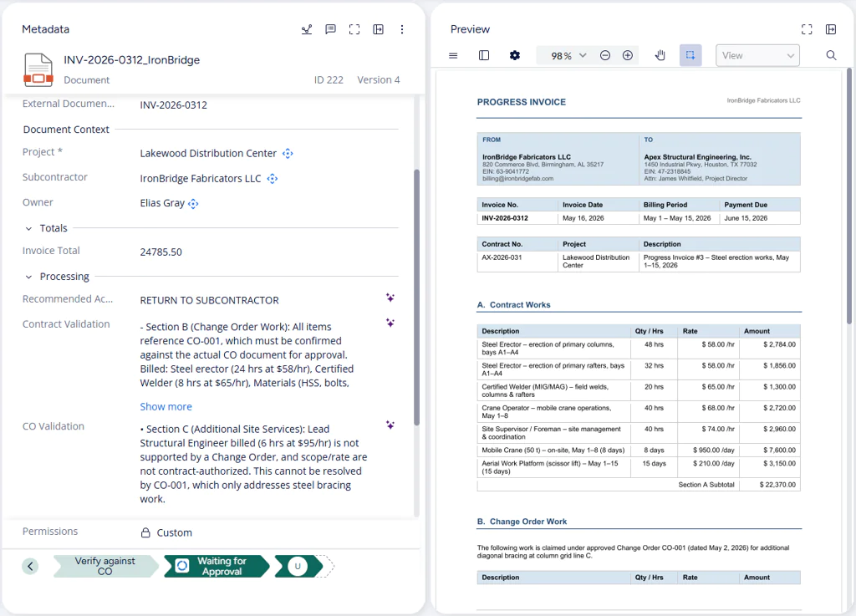Open the Preview hamburger menu

pyautogui.click(x=453, y=56)
